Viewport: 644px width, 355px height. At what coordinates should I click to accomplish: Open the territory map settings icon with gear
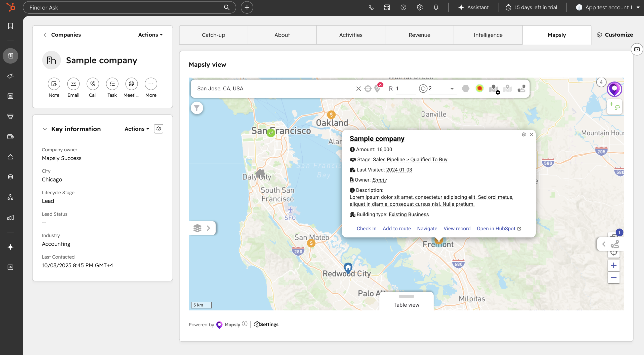click(x=494, y=89)
